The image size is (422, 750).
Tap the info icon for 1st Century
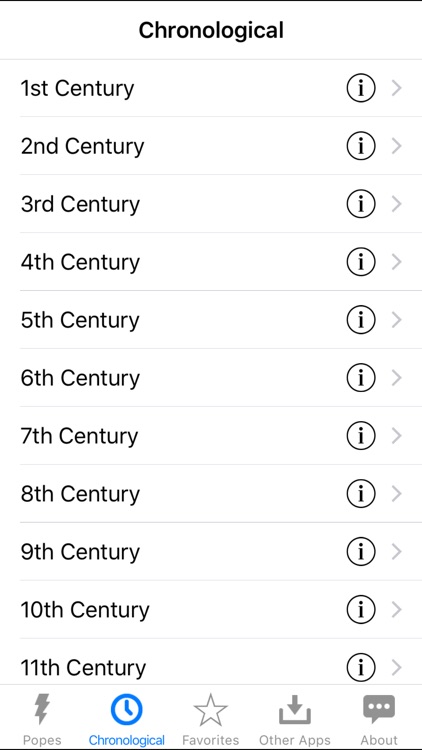click(361, 88)
